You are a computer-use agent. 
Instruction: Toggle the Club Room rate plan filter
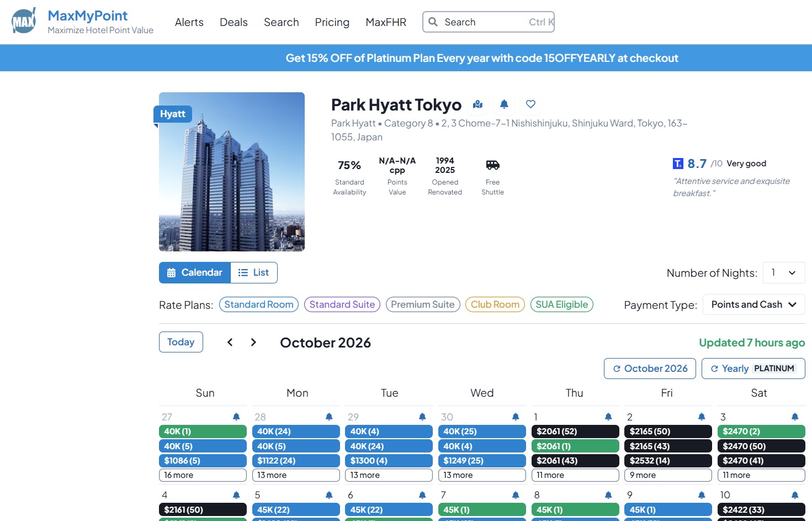[x=495, y=304]
